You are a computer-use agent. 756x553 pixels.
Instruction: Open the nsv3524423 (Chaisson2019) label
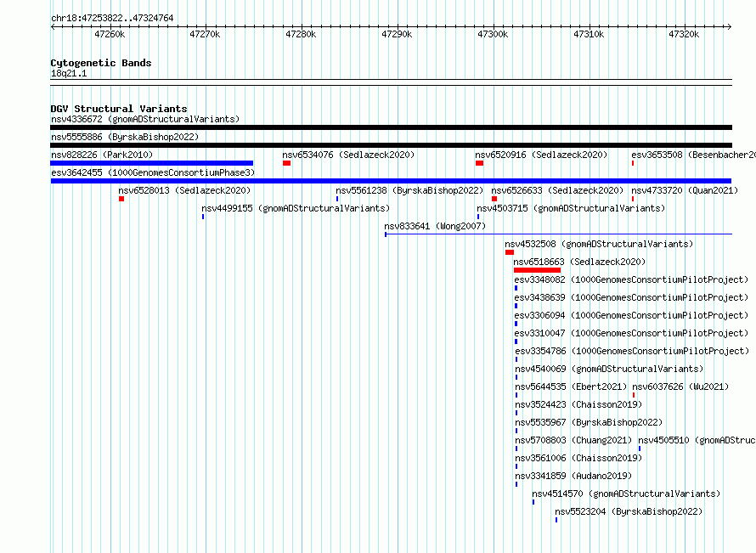click(x=578, y=404)
